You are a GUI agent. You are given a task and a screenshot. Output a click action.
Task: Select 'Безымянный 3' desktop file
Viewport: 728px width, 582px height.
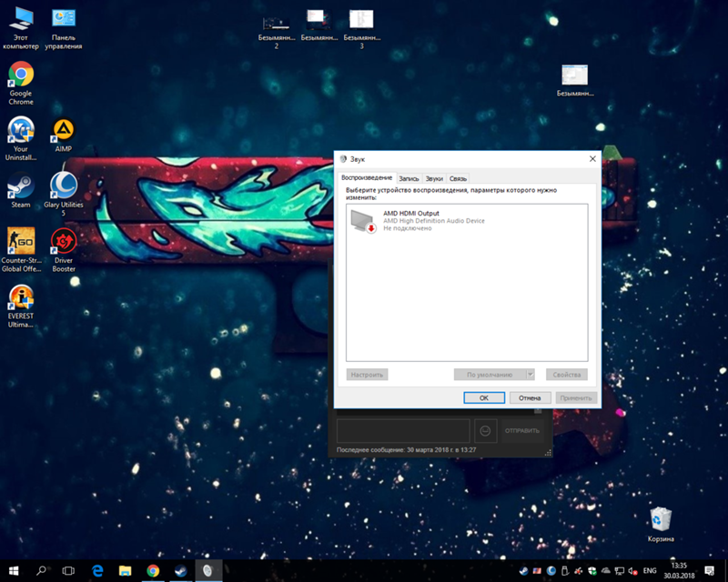click(x=361, y=30)
